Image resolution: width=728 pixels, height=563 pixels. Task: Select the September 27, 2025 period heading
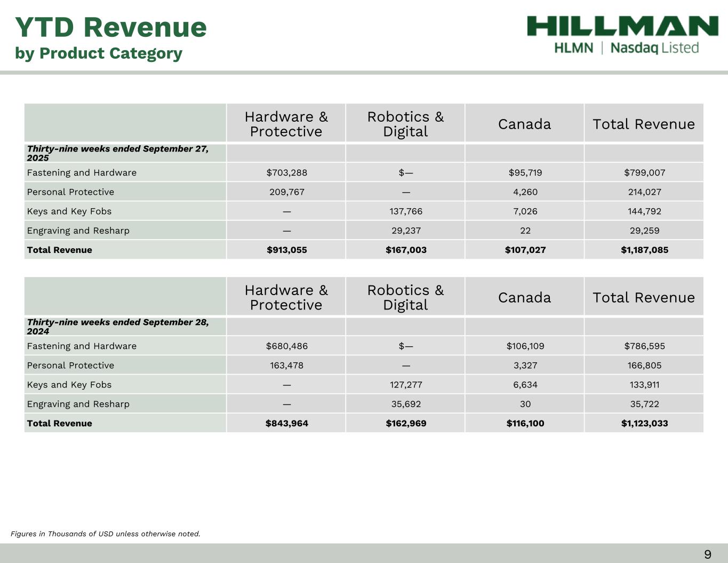pos(118,153)
